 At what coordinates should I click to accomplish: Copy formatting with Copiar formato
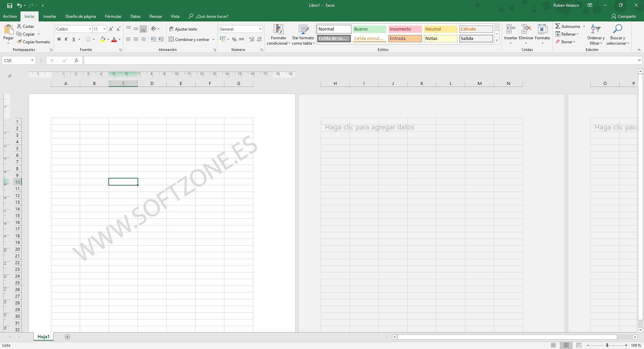click(x=33, y=42)
